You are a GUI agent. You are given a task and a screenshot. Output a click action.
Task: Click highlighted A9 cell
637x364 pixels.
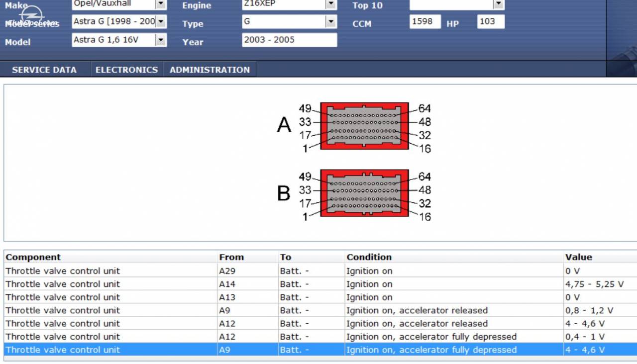(248, 350)
